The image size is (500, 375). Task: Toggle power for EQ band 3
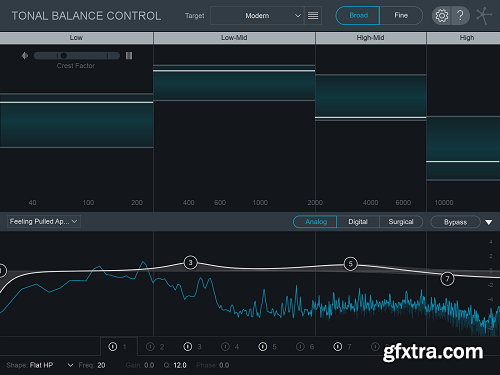[x=188, y=347]
